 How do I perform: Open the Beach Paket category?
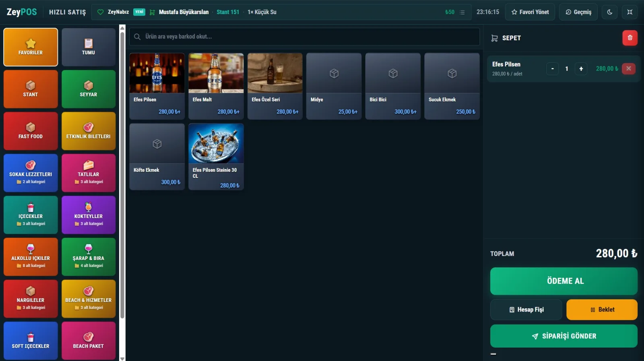[89, 340]
